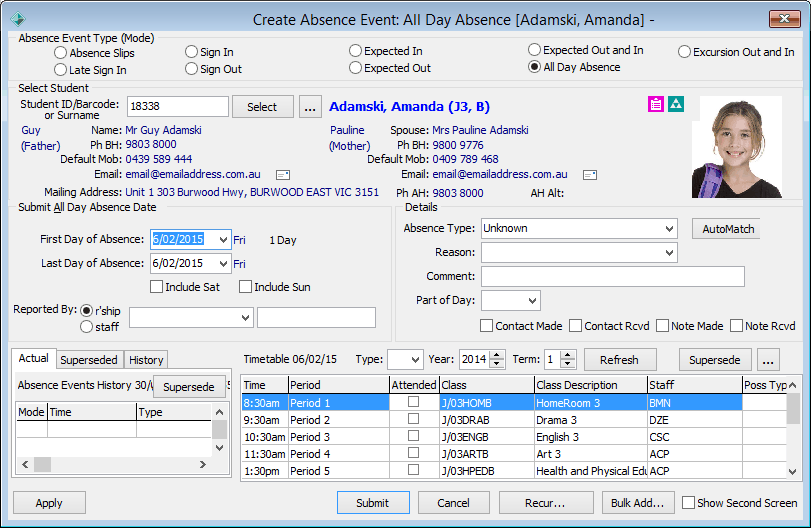
Task: Click the Submit button
Action: click(x=373, y=503)
